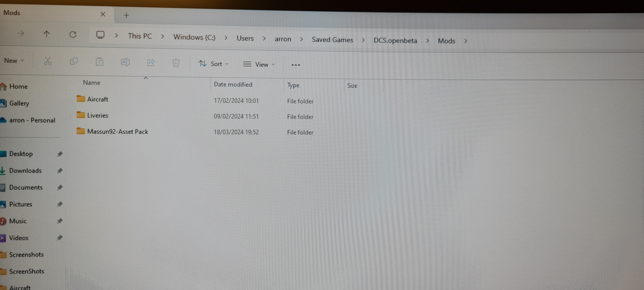The width and height of the screenshot is (644, 290).
Task: Click the Aircraft folder icon in file list
Action: click(80, 99)
